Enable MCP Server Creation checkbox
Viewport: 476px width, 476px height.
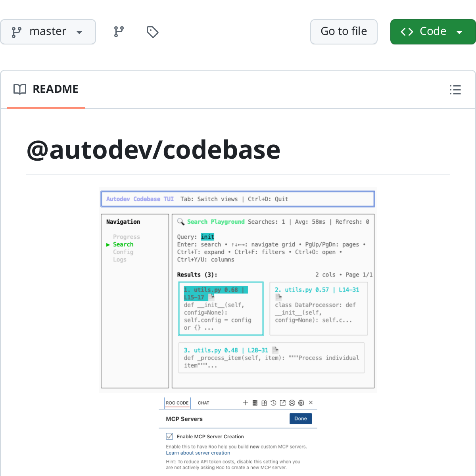pos(169,436)
